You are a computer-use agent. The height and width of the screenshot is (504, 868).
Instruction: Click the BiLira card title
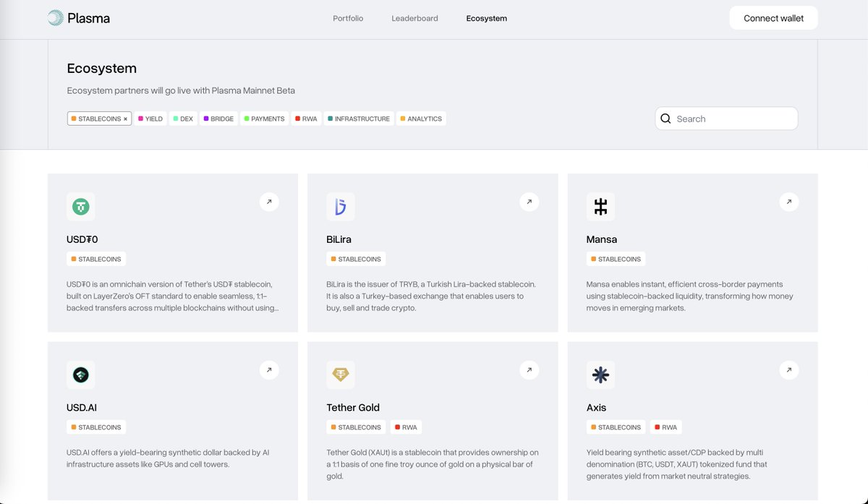pos(339,239)
